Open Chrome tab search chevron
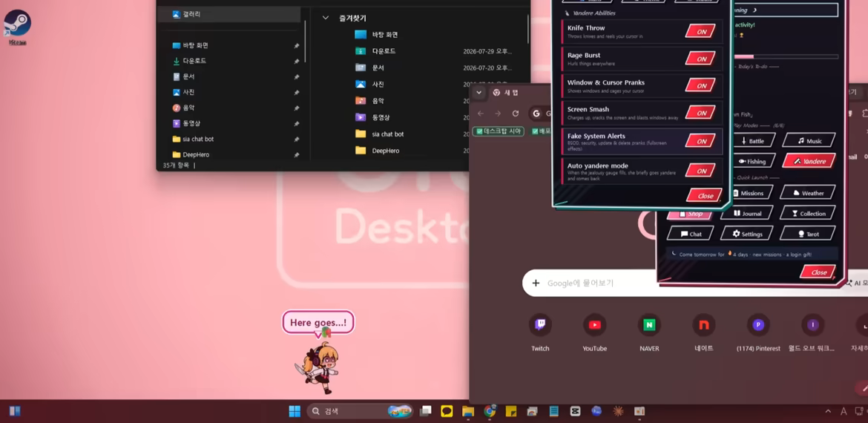Viewport: 868px width, 423px height. [479, 93]
